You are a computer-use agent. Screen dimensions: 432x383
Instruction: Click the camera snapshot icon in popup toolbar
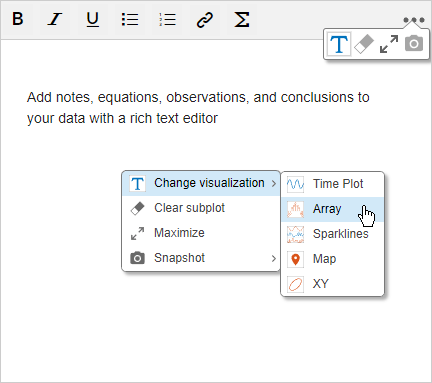[x=414, y=44]
